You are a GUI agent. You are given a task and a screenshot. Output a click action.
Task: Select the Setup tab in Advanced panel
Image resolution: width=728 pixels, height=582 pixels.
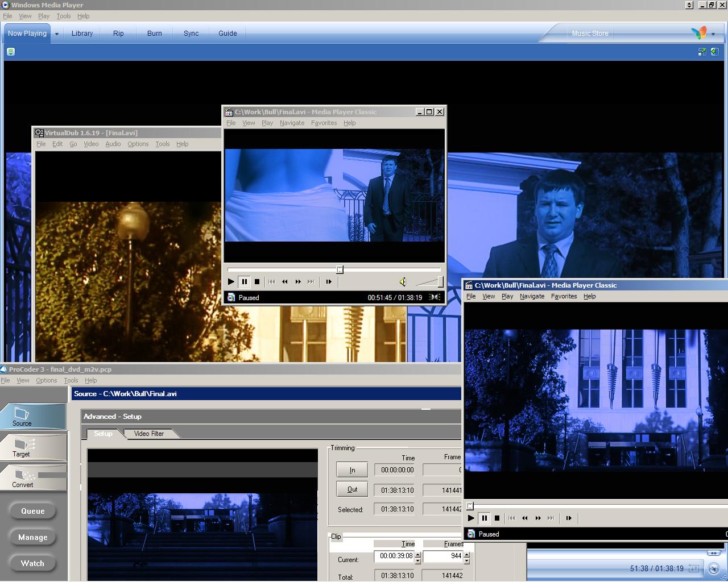coord(103,434)
